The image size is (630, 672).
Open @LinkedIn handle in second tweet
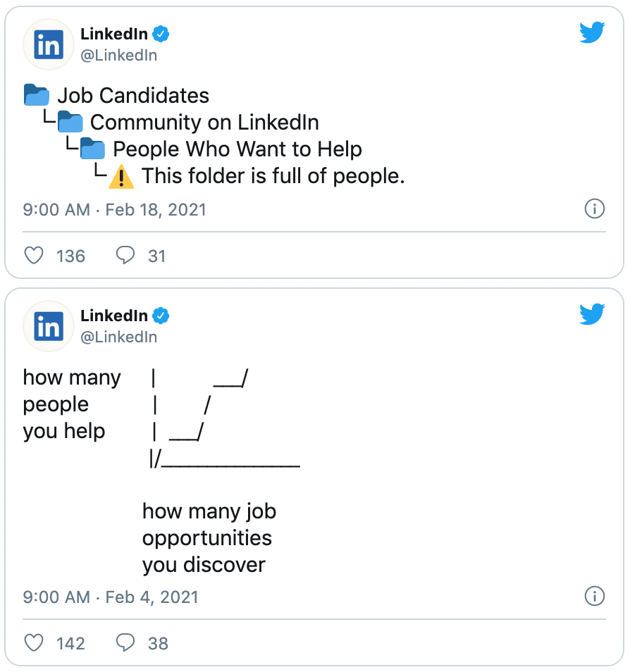tap(119, 337)
